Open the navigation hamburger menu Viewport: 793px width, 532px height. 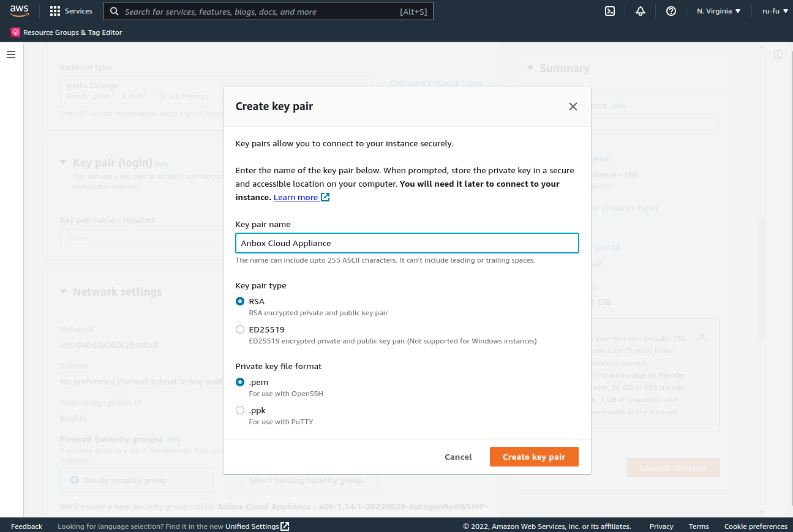click(x=10, y=54)
